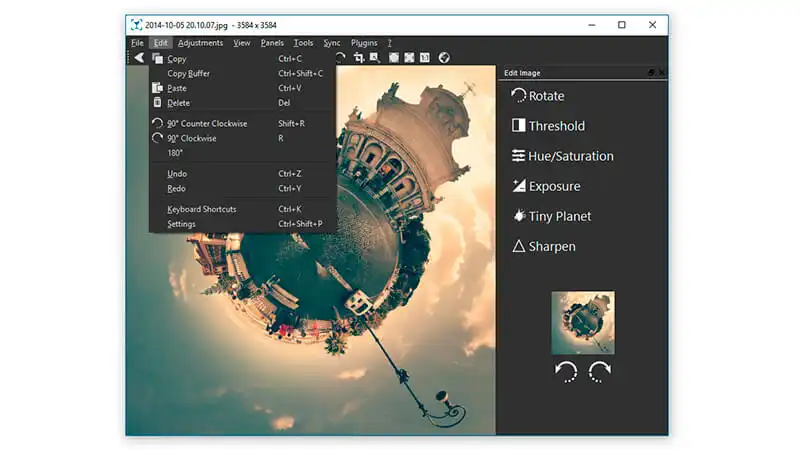Close the image viewer window

(x=652, y=25)
